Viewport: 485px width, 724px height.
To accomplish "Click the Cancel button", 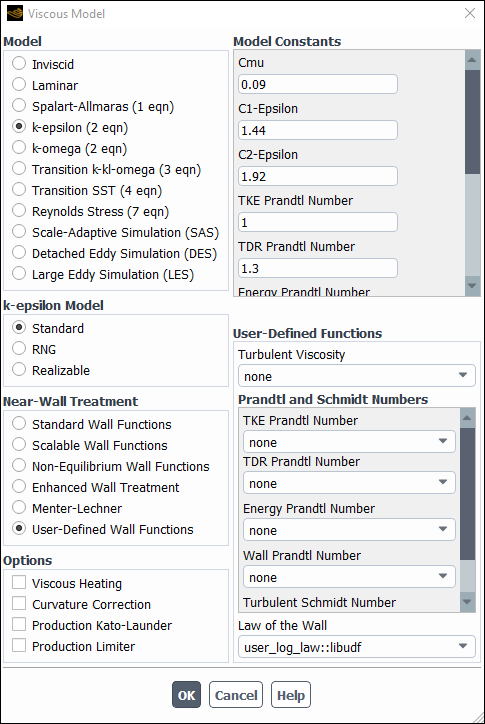I will [236, 694].
